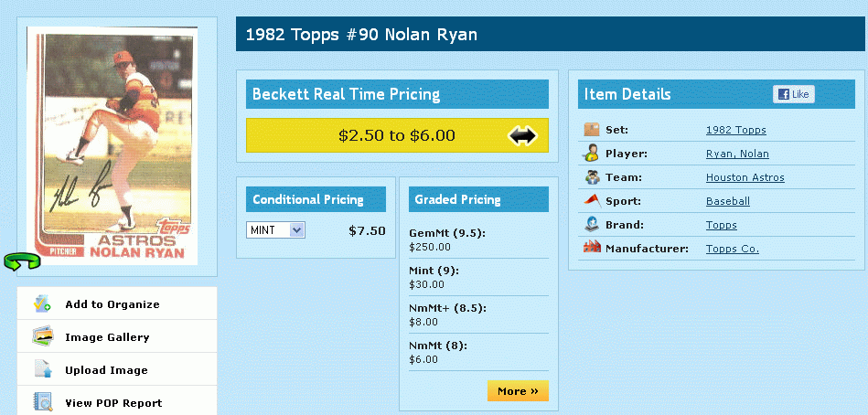Follow the Ryan, Nolan player link

(x=737, y=154)
